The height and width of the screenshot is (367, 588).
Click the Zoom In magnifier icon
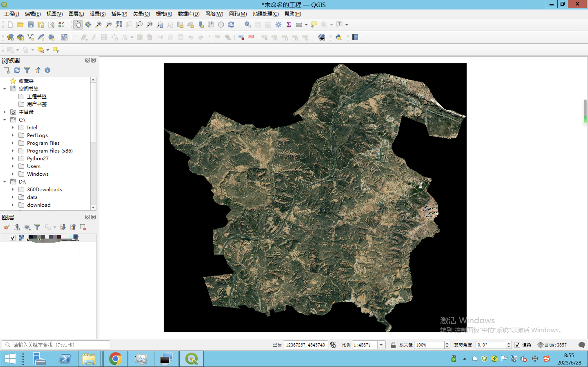(x=98, y=24)
